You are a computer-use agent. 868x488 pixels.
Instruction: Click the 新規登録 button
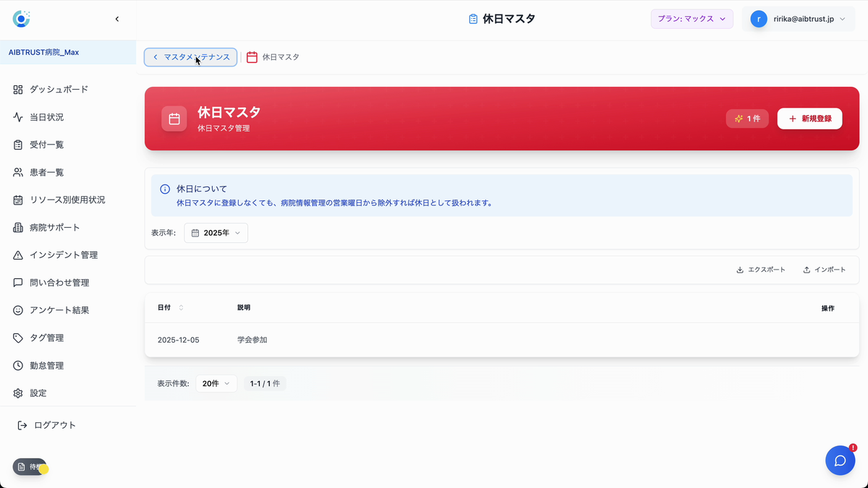[x=809, y=118]
